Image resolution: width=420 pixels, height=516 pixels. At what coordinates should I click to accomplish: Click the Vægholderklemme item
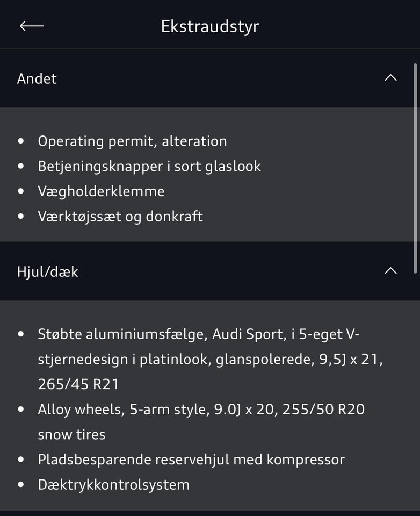click(101, 191)
